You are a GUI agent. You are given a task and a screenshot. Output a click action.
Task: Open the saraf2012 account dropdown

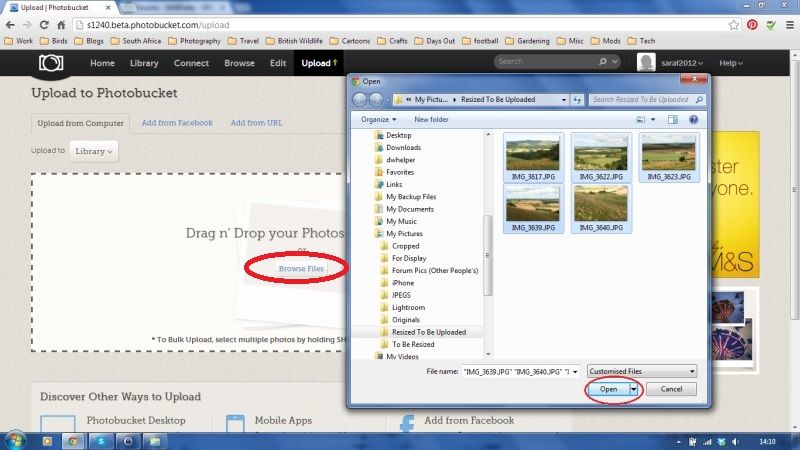pyautogui.click(x=682, y=63)
